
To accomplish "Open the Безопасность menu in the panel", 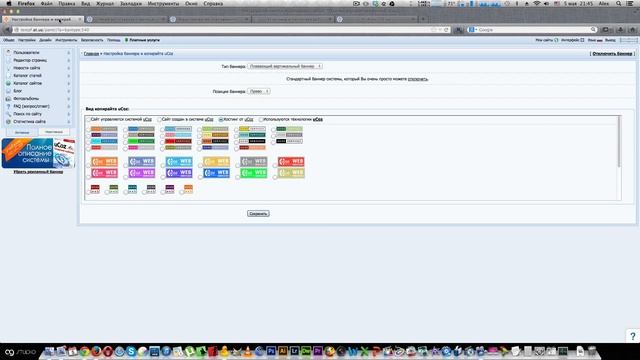I will 92,40.
